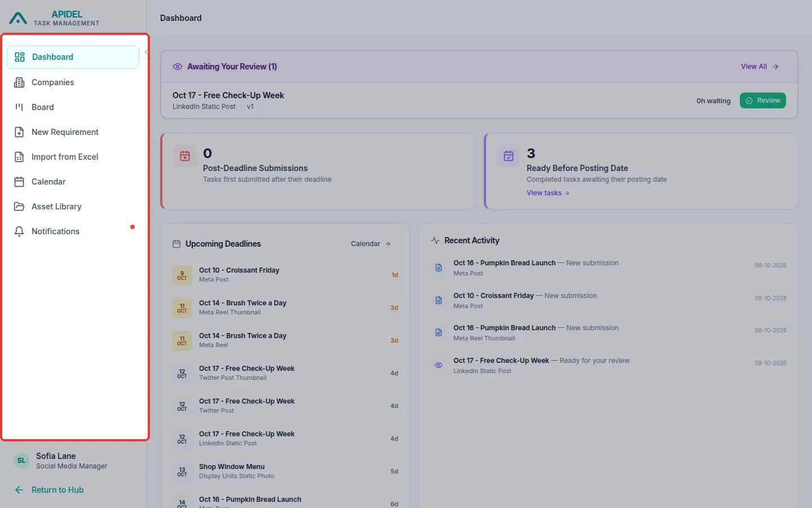Viewport: 812px width, 508px height.
Task: Click the green Review button
Action: tap(762, 100)
